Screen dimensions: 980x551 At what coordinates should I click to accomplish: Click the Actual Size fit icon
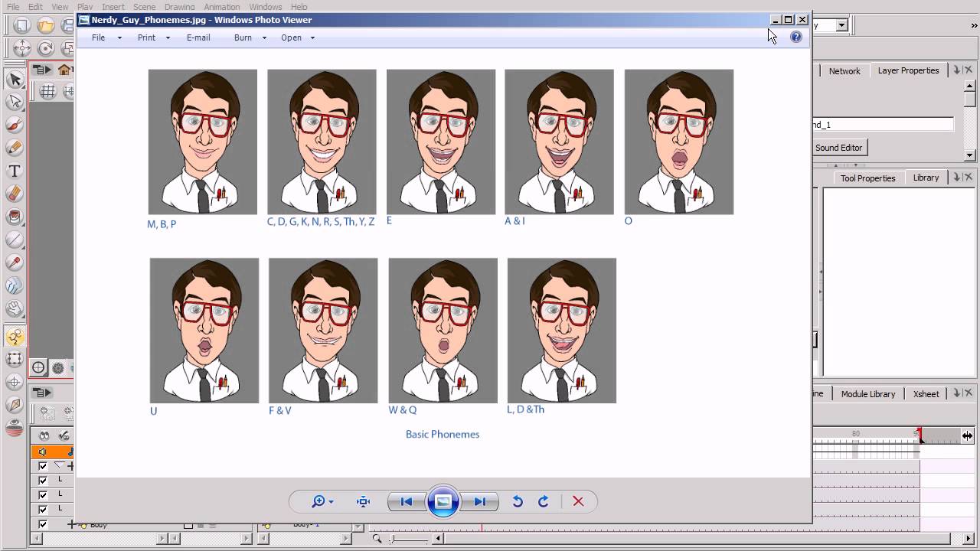(363, 501)
